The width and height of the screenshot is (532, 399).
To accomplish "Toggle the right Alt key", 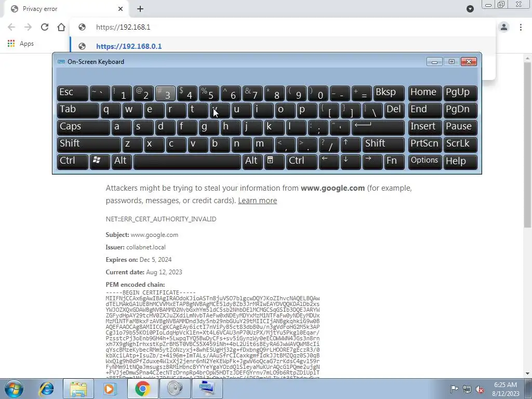I will coord(253,162).
